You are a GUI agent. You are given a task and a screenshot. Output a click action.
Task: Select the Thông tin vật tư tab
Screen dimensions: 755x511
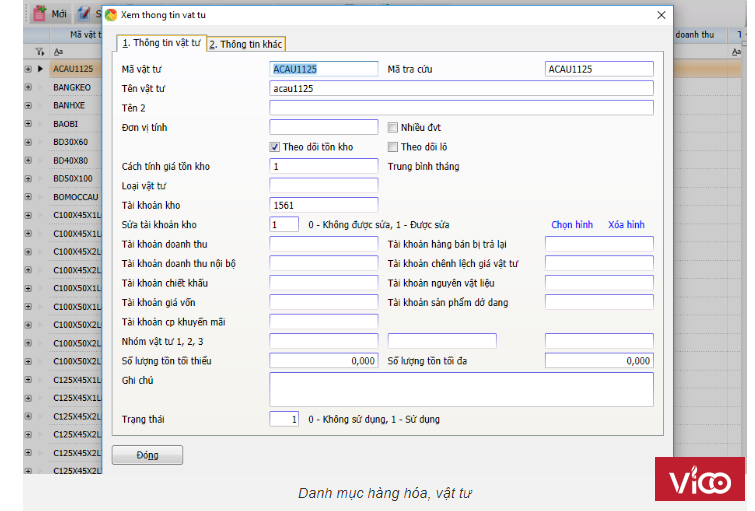tap(161, 43)
